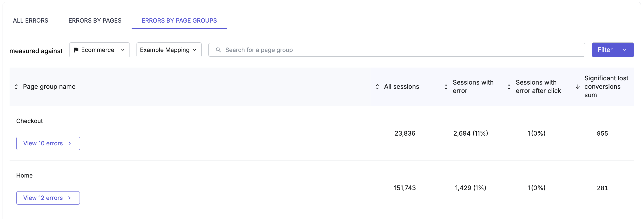Image resolution: width=644 pixels, height=219 pixels.
Task: Select the 281 lost conversions value
Action: click(602, 188)
